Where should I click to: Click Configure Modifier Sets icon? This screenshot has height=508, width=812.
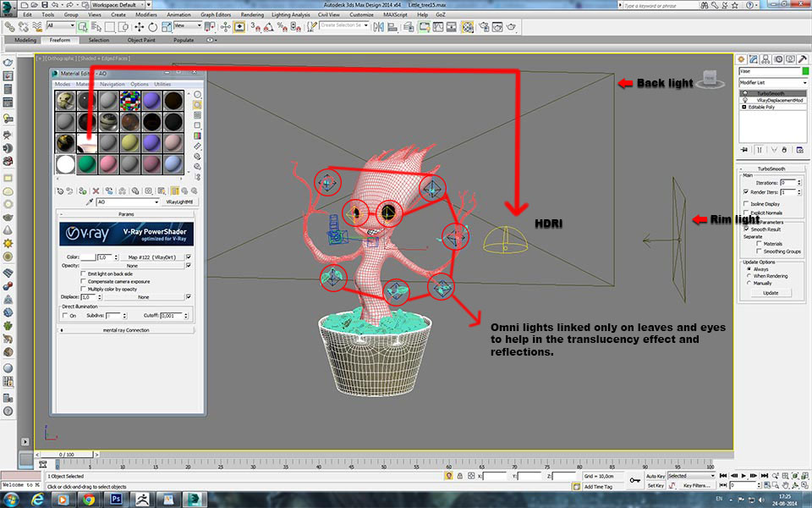tap(799, 150)
